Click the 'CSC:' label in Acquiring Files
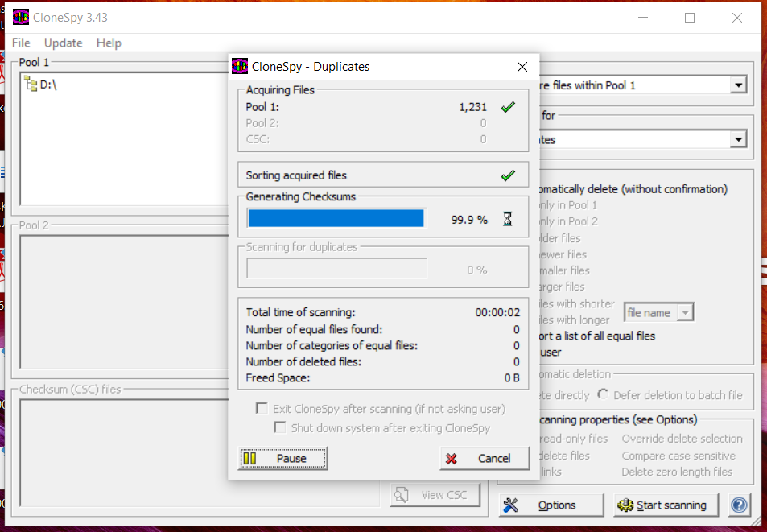767x532 pixels. point(258,139)
